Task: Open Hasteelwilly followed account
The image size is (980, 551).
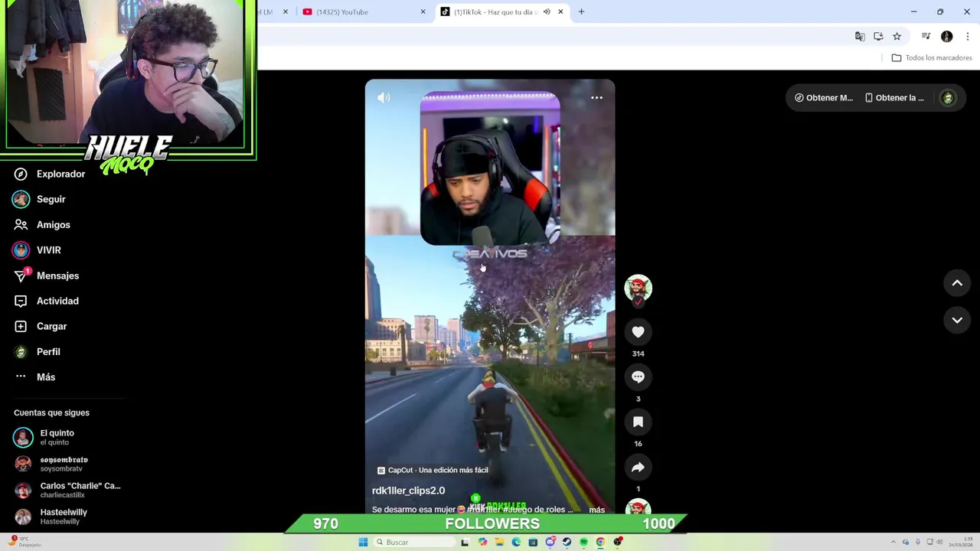Action: tap(51, 517)
